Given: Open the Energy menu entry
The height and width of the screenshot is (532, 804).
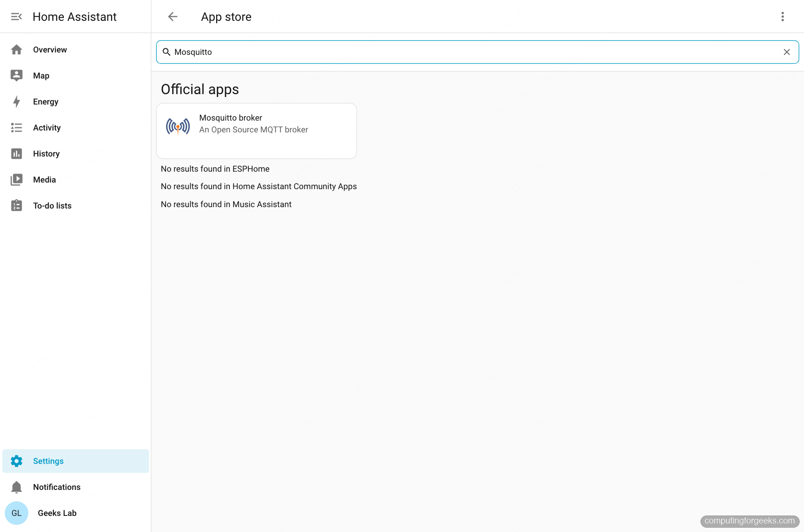Looking at the screenshot, I should [76, 102].
